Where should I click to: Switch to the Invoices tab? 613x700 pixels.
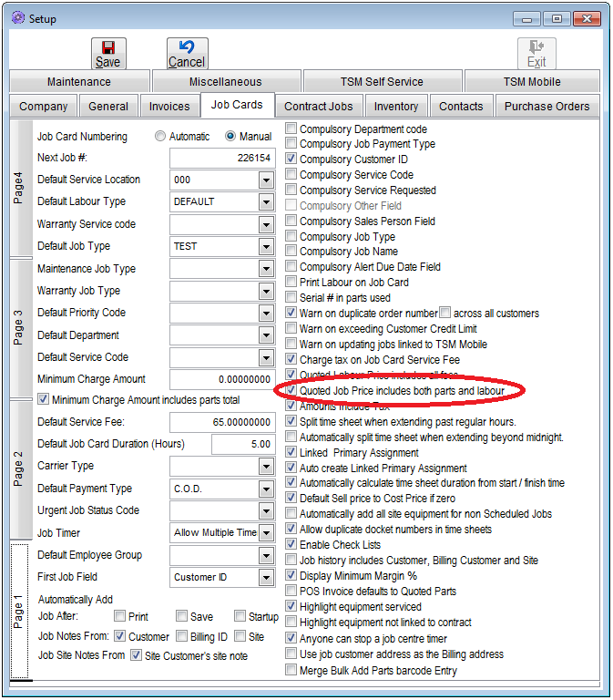pyautogui.click(x=169, y=107)
